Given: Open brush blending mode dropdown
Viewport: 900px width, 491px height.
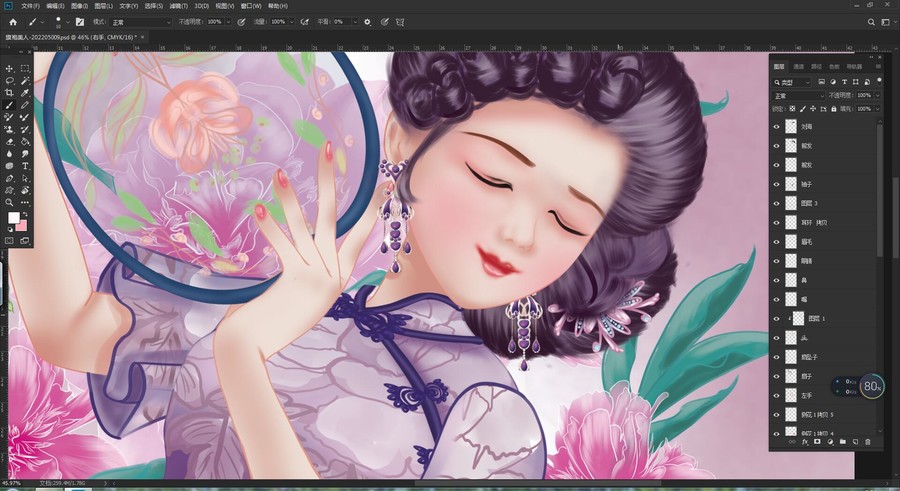Looking at the screenshot, I should point(141,22).
